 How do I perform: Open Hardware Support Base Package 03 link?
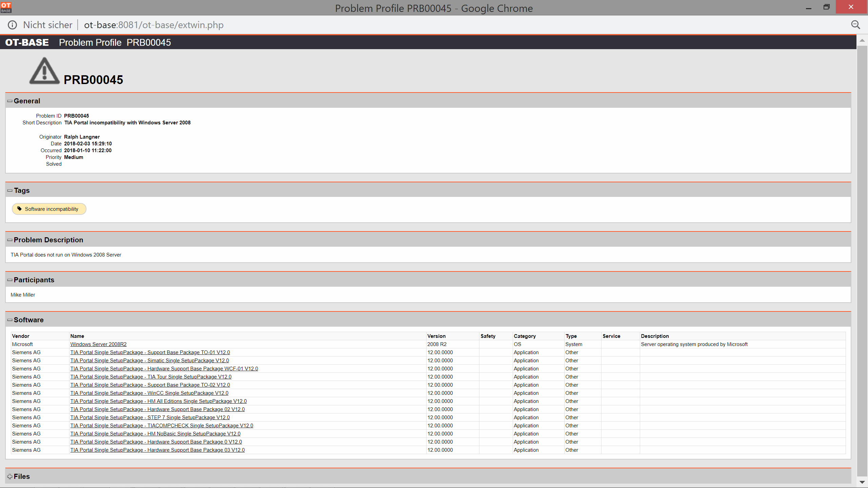(157, 450)
